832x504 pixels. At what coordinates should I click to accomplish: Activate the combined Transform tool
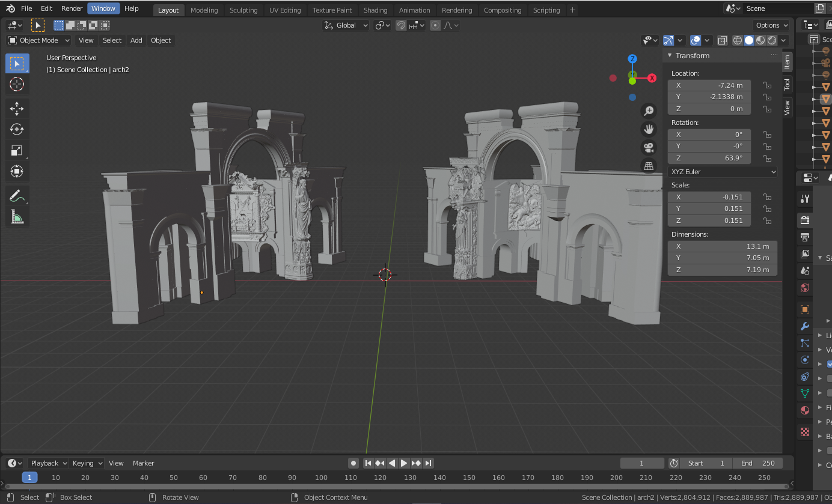pos(17,172)
